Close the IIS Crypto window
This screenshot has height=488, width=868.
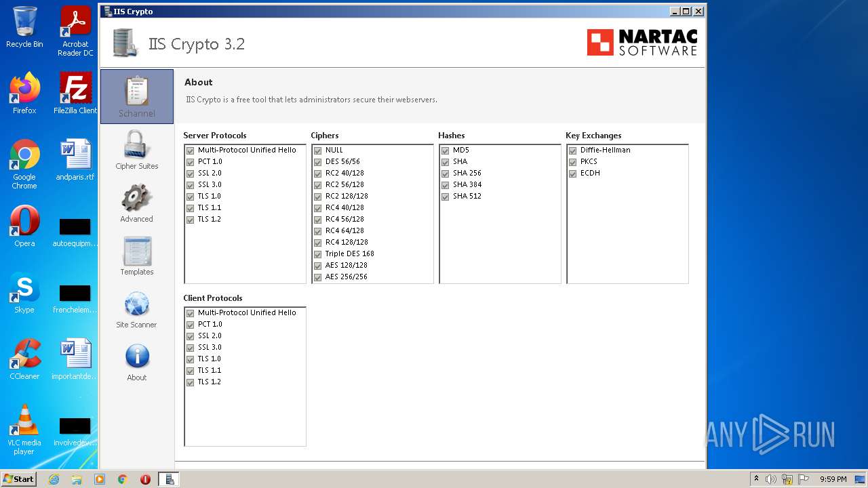click(698, 11)
